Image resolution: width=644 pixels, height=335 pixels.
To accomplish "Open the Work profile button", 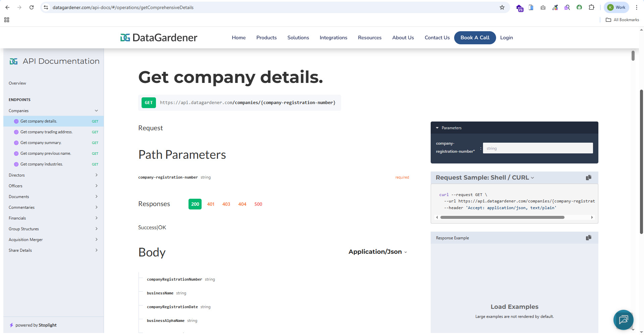I will (x=616, y=7).
